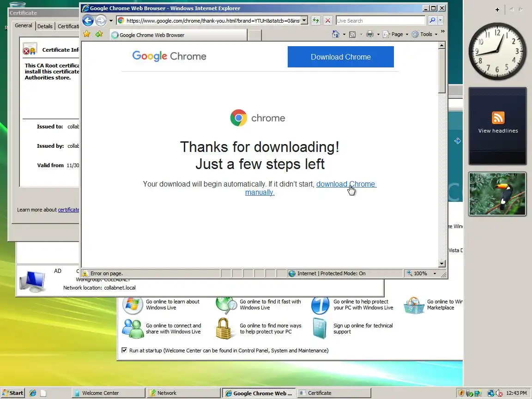Click the Live Search box
The image size is (532, 399).
381,21
